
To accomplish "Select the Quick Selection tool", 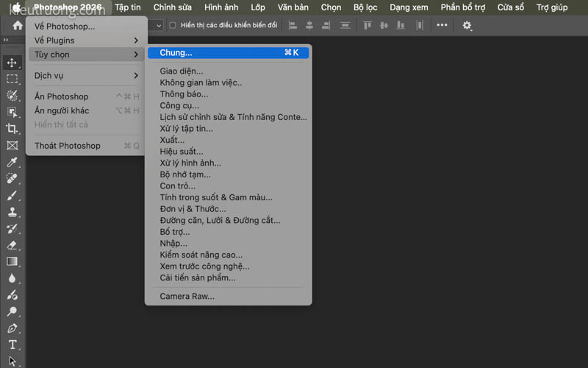I will point(12,96).
